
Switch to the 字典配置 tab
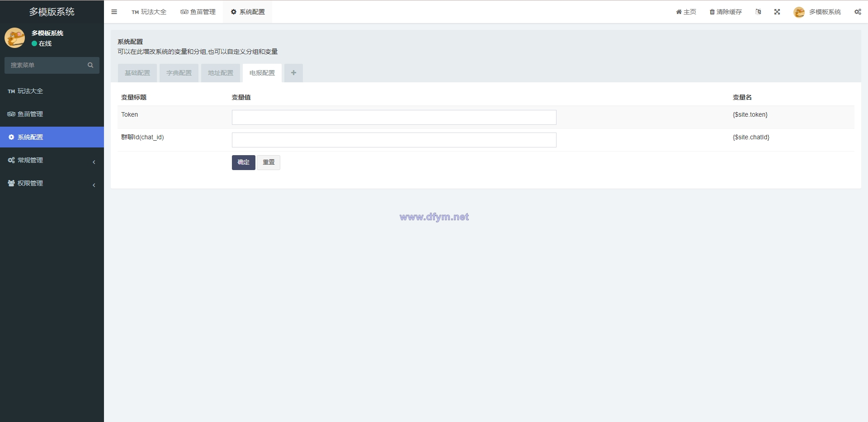pos(179,73)
